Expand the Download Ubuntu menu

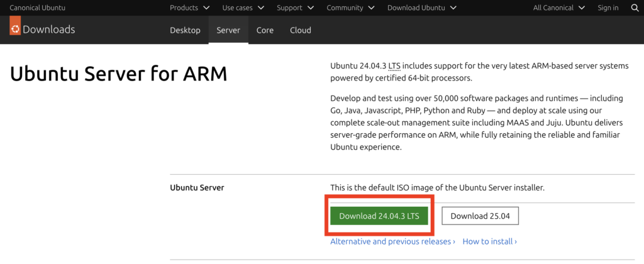coord(421,8)
